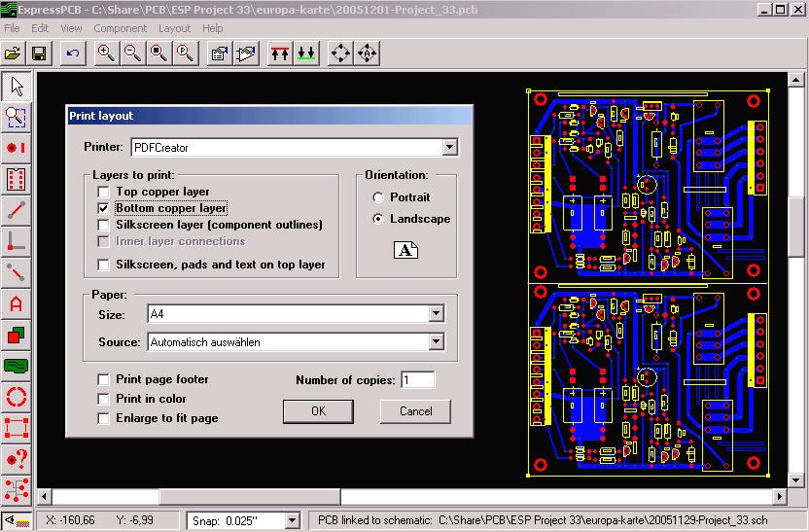Image resolution: width=809 pixels, height=532 pixels.
Task: Click the Number of copies field
Action: click(418, 380)
